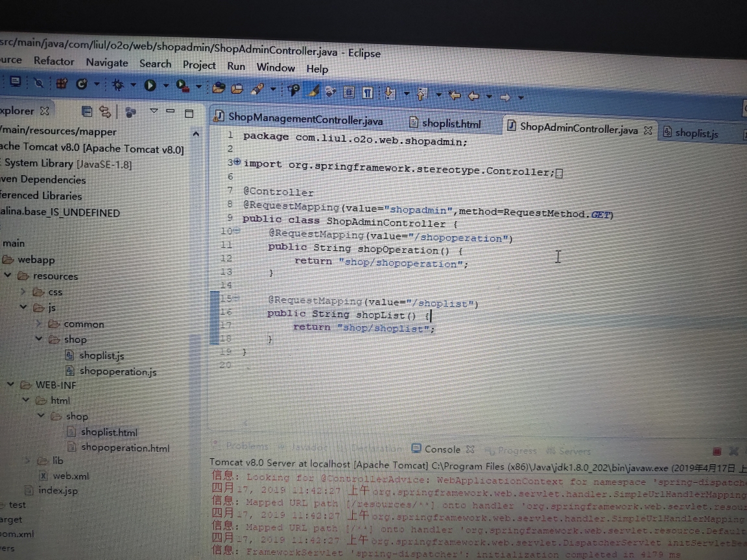Select shoplist.js file in tree
The width and height of the screenshot is (747, 560).
[x=95, y=355]
